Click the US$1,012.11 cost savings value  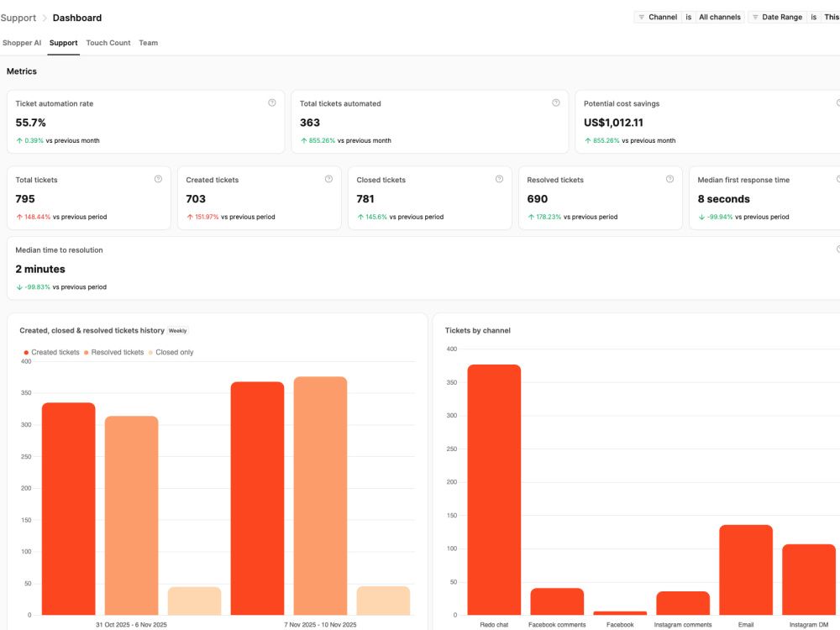[x=613, y=123]
